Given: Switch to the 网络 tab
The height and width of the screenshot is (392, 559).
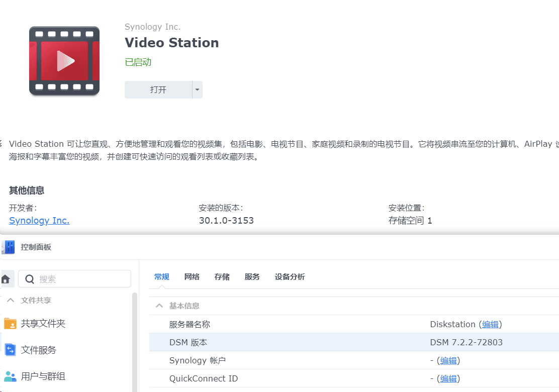Looking at the screenshot, I should click(192, 277).
